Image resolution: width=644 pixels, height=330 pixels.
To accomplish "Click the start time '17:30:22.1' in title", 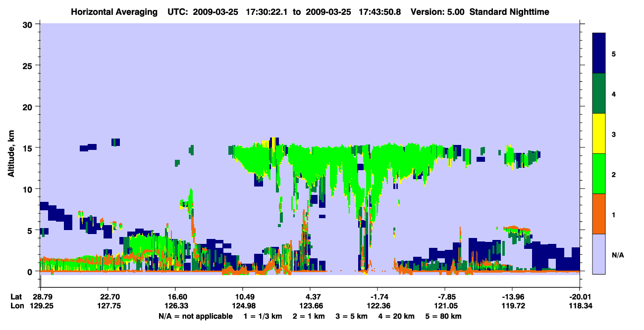I will 268,11.
